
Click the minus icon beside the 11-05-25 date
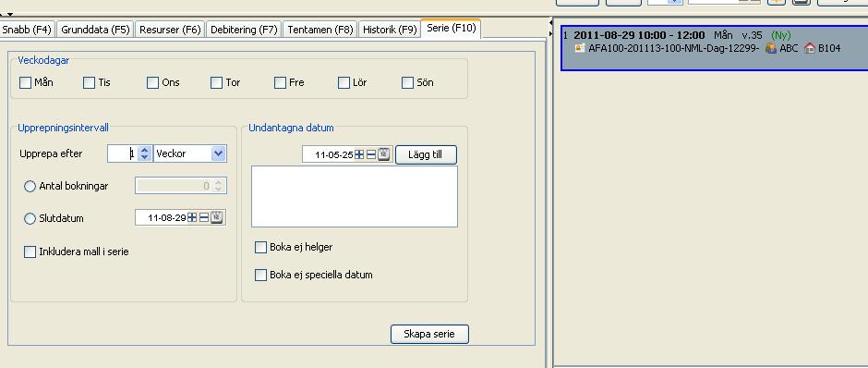pyautogui.click(x=371, y=154)
